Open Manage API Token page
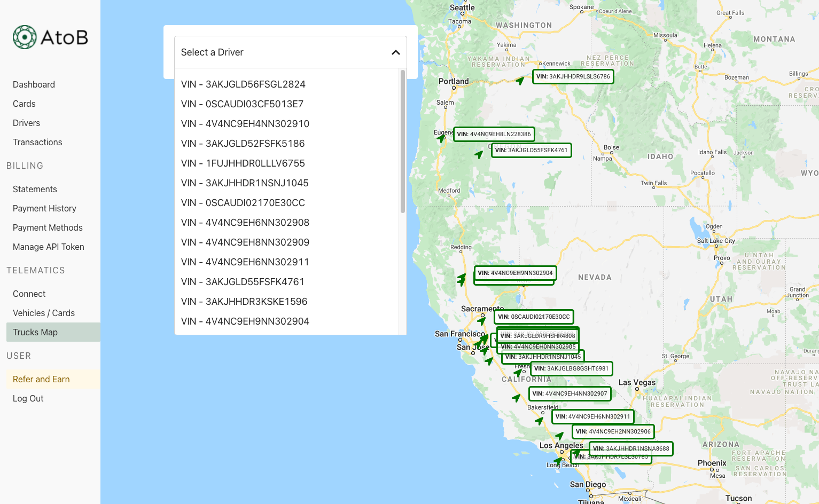This screenshot has width=819, height=504. click(x=49, y=247)
